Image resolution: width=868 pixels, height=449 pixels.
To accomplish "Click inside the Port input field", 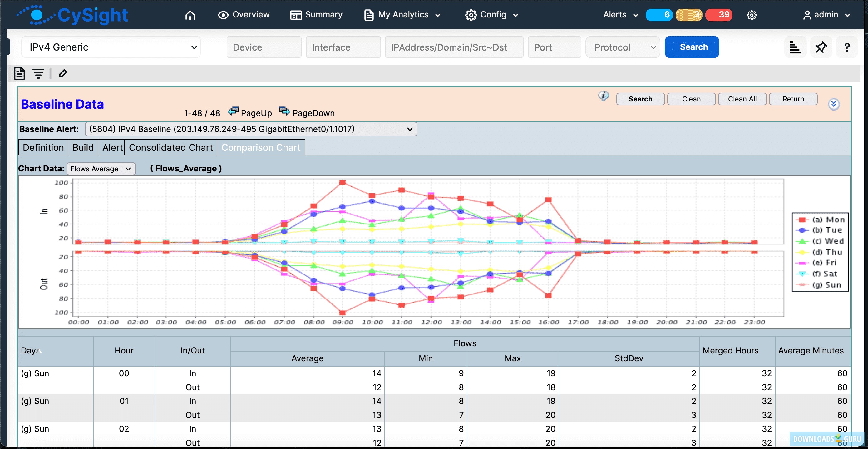I will coord(554,47).
